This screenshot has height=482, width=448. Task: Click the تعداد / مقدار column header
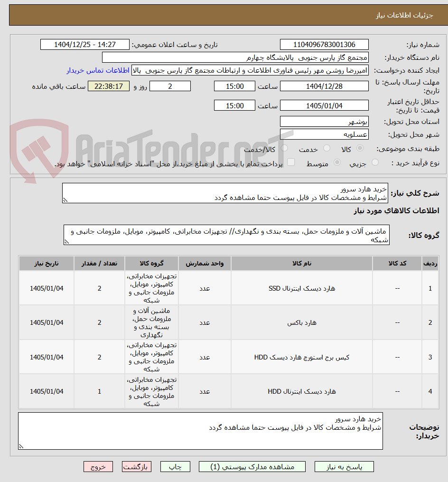tap(99, 264)
